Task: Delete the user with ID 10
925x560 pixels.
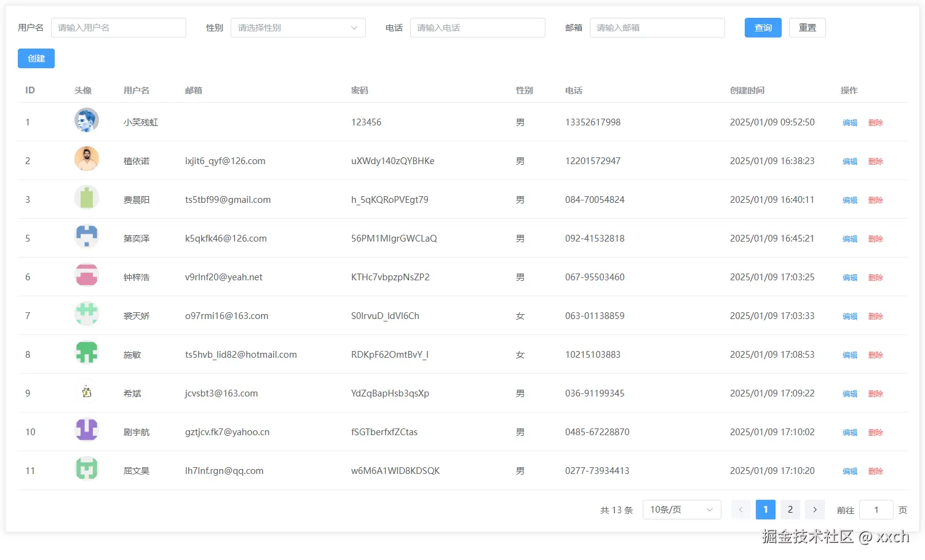Action: pyautogui.click(x=876, y=432)
